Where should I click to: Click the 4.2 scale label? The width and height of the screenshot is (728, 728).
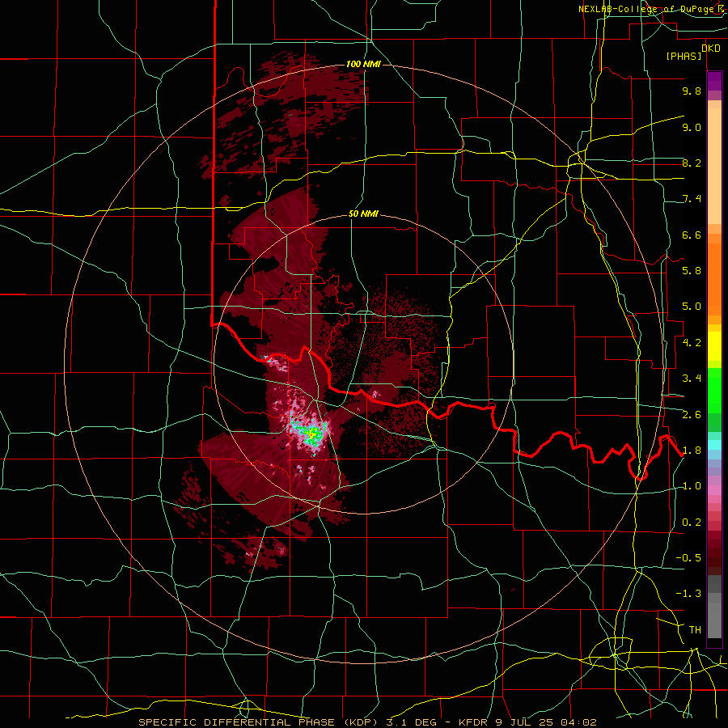692,343
